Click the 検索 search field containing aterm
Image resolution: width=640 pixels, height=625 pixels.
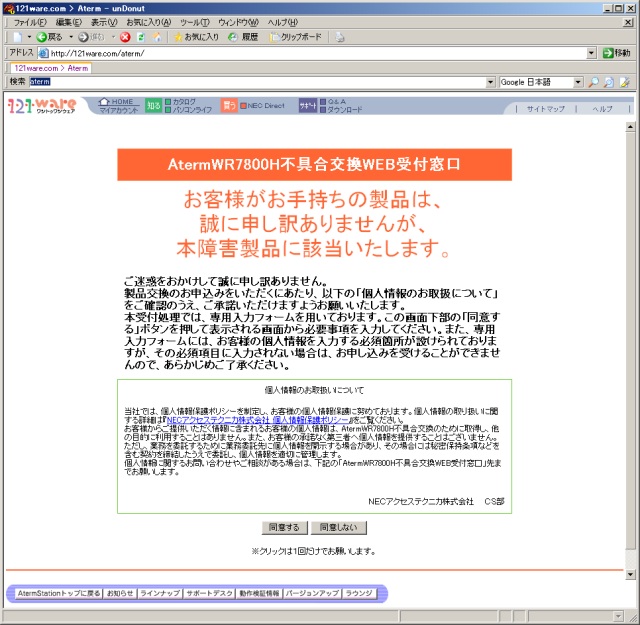258,82
